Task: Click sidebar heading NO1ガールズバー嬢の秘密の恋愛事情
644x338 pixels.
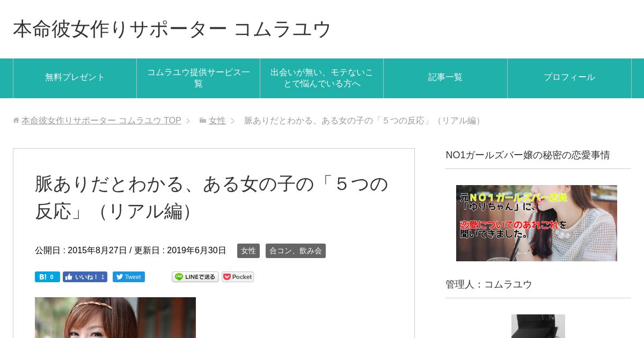Action: tap(528, 155)
